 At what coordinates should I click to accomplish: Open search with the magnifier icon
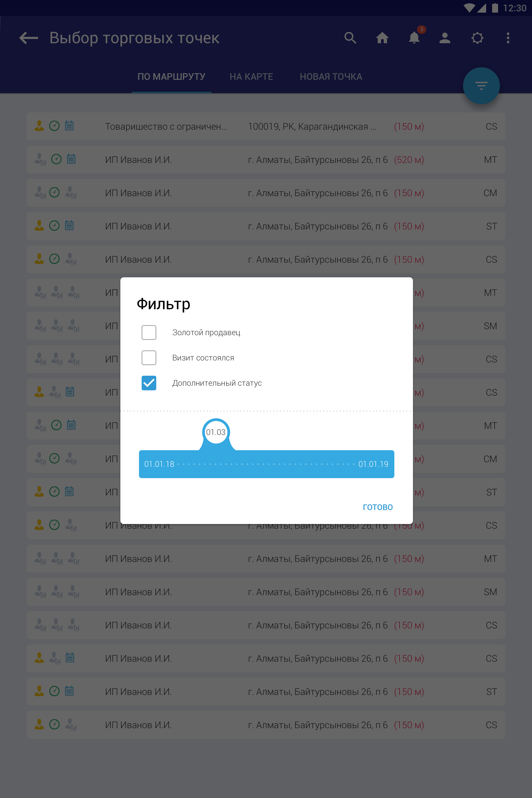[x=350, y=38]
